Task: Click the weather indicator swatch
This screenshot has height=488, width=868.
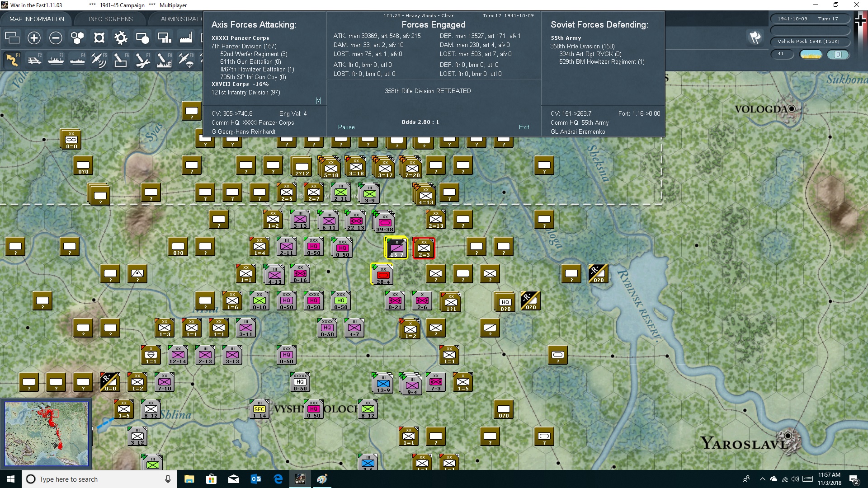Action: [811, 54]
